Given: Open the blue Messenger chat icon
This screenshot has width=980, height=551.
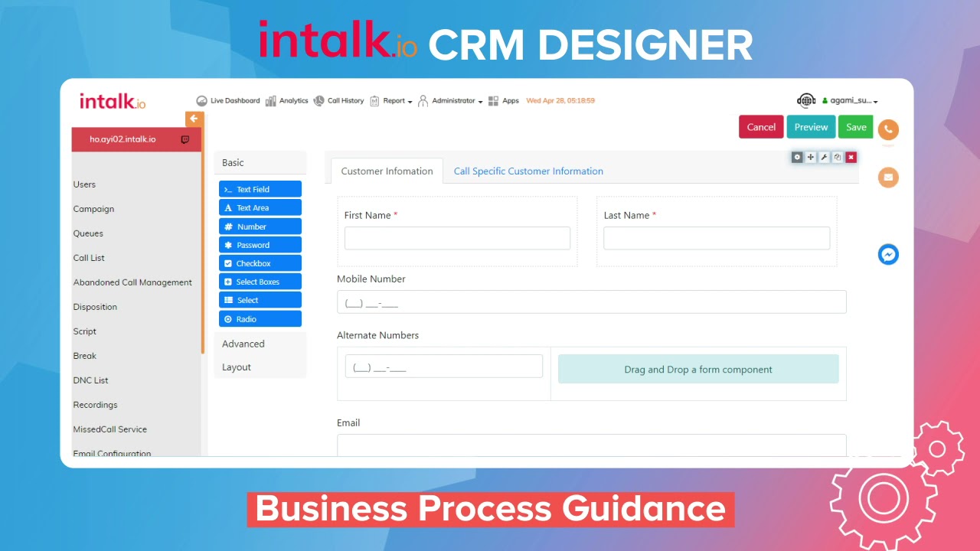Looking at the screenshot, I should pyautogui.click(x=888, y=254).
